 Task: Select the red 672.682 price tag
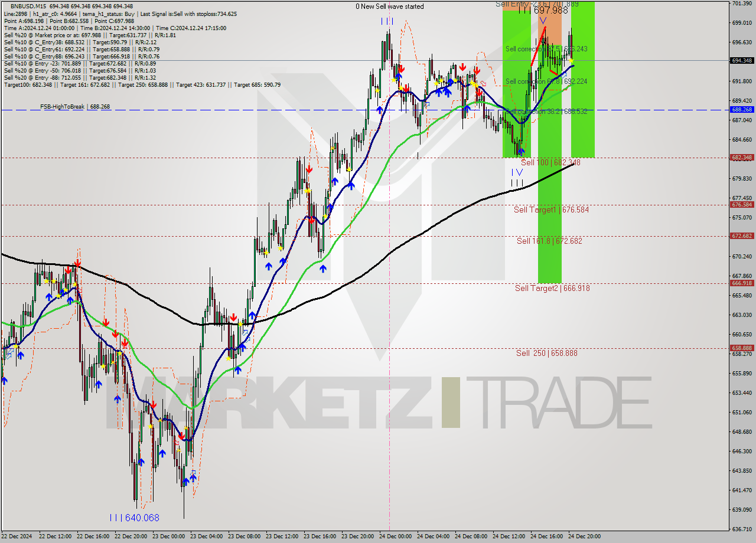tap(742, 236)
